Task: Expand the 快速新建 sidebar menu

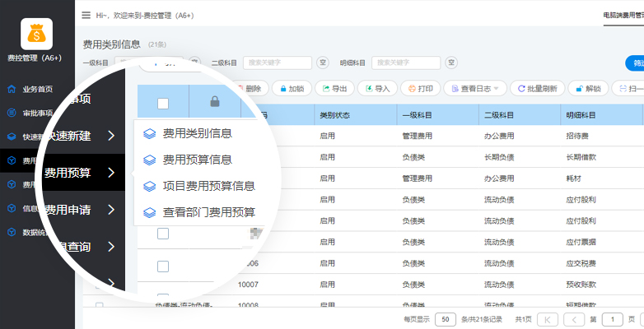Action: pyautogui.click(x=78, y=135)
